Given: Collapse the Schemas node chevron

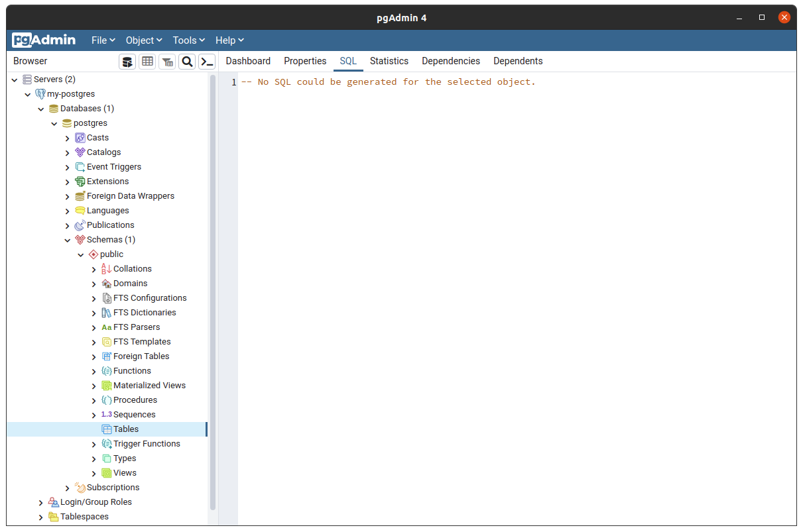Looking at the screenshot, I should pyautogui.click(x=68, y=240).
